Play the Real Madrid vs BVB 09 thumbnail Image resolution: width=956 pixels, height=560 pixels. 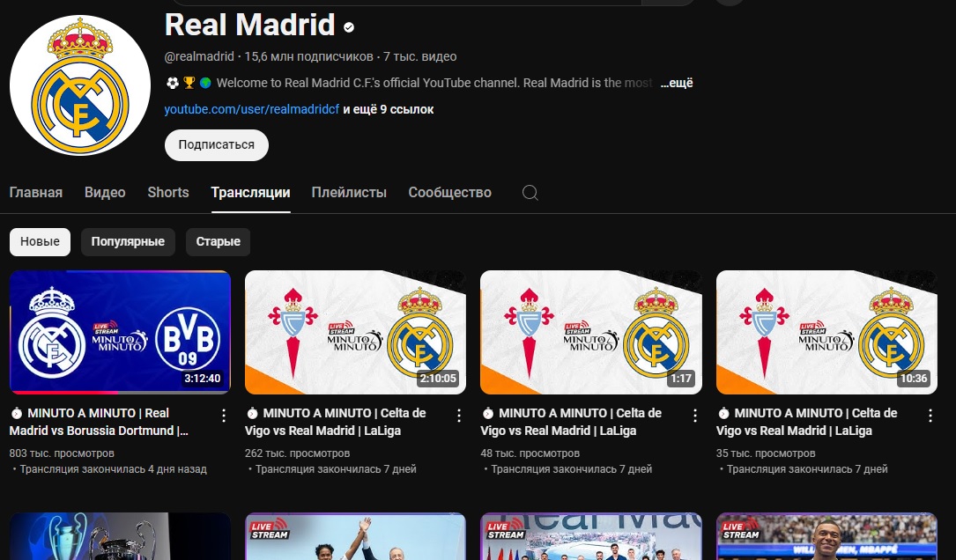[120, 332]
